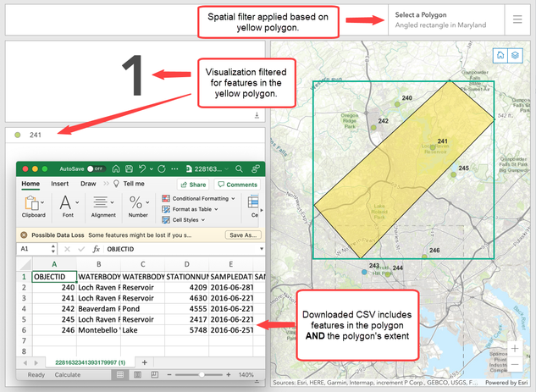Click the fx insert function icon
The width and height of the screenshot is (536, 392).
click(x=96, y=249)
